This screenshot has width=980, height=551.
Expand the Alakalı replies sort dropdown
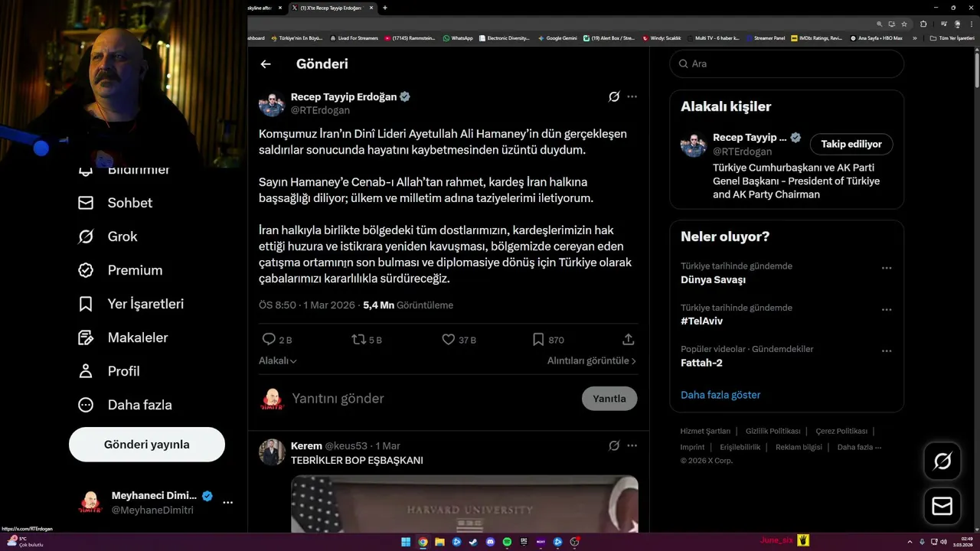(x=278, y=360)
